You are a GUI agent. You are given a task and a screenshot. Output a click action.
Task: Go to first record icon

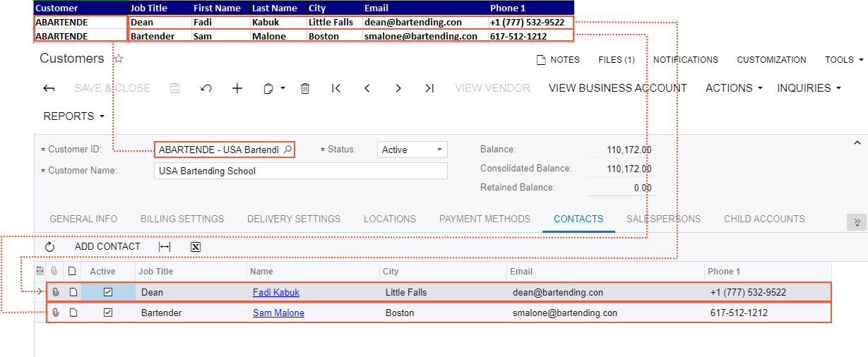coord(336,88)
